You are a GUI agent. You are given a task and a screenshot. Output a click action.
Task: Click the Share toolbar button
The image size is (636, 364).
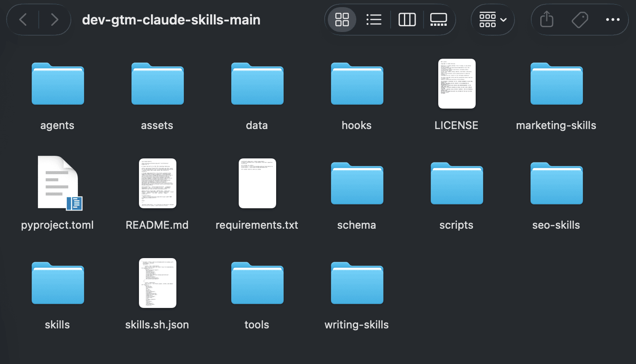pyautogui.click(x=546, y=20)
